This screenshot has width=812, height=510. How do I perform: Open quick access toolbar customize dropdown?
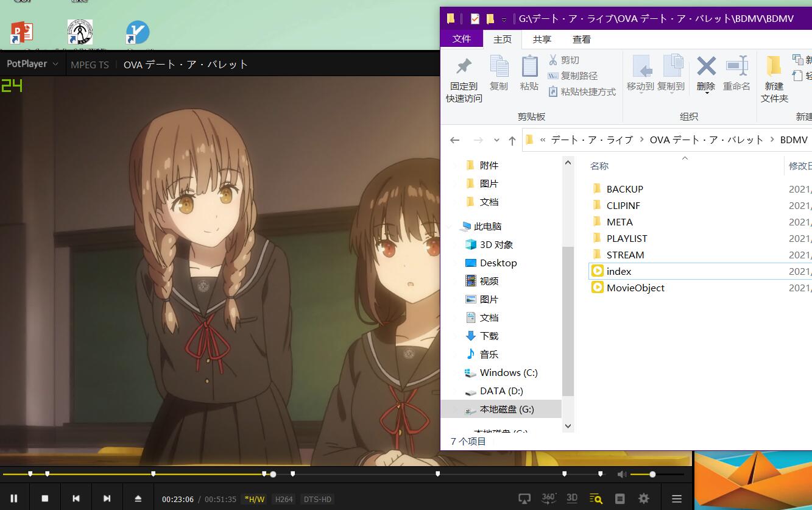tap(504, 19)
